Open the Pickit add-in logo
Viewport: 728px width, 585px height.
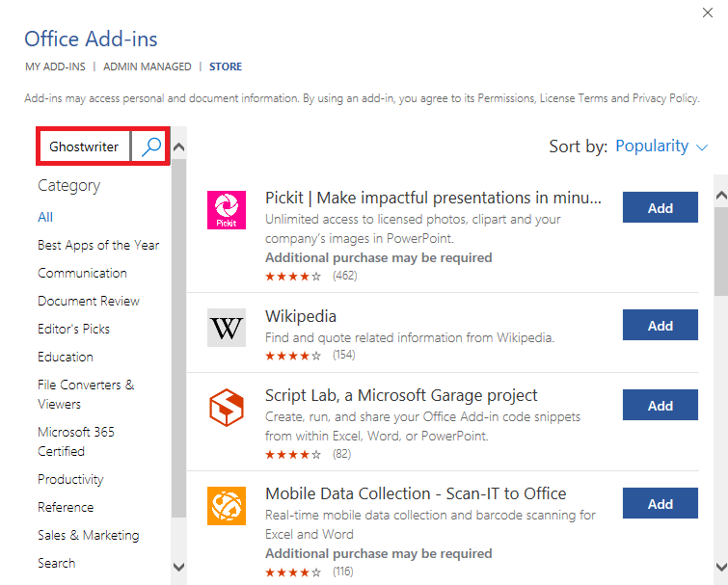click(x=227, y=210)
